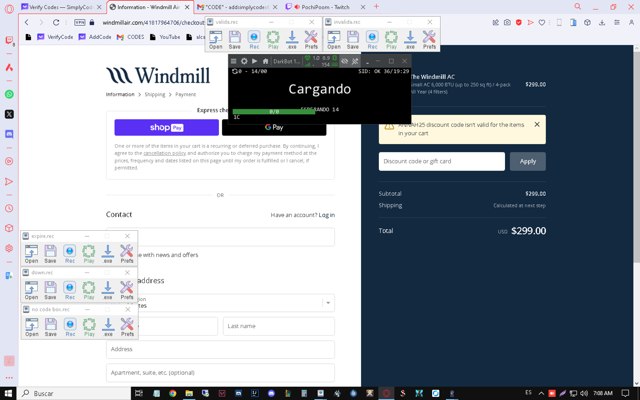Toggle the DarkBot visibility eye icon
Image resolution: width=640 pixels, height=400 pixels.
click(x=344, y=61)
